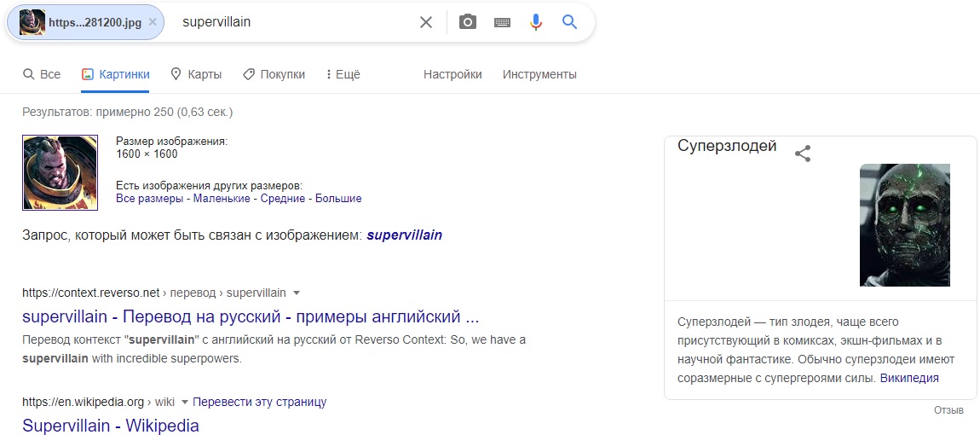Open Настройки search settings
Image resolution: width=980 pixels, height=435 pixels.
coord(453,74)
